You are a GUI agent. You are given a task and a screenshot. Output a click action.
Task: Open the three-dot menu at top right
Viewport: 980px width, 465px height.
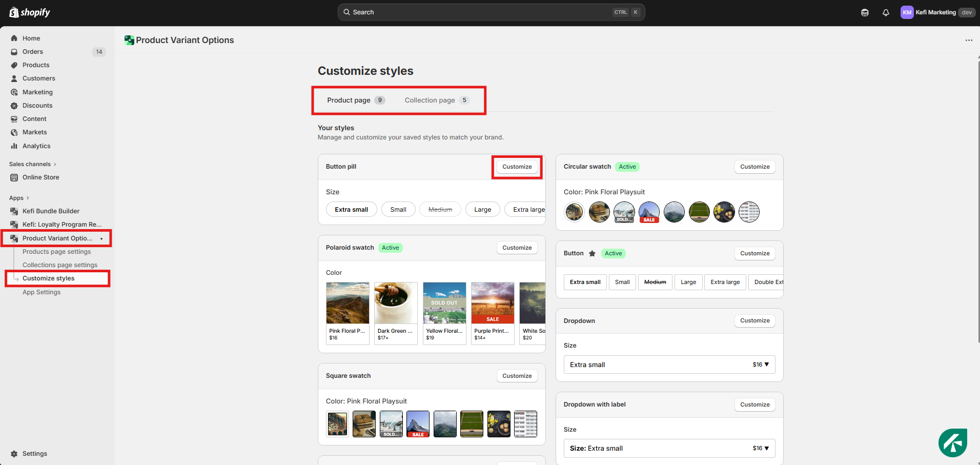(968, 40)
